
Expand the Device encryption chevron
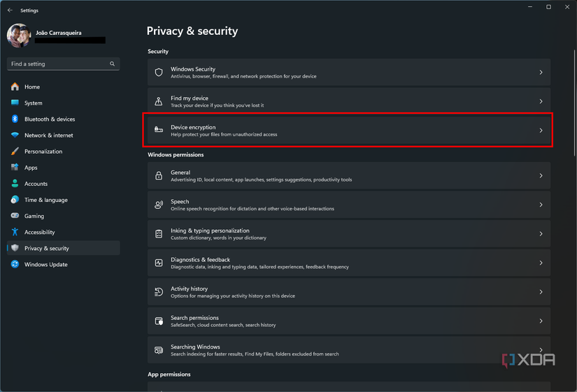(x=541, y=131)
